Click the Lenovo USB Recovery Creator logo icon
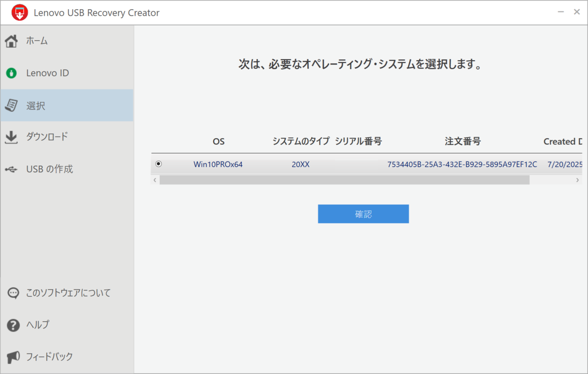 20,12
